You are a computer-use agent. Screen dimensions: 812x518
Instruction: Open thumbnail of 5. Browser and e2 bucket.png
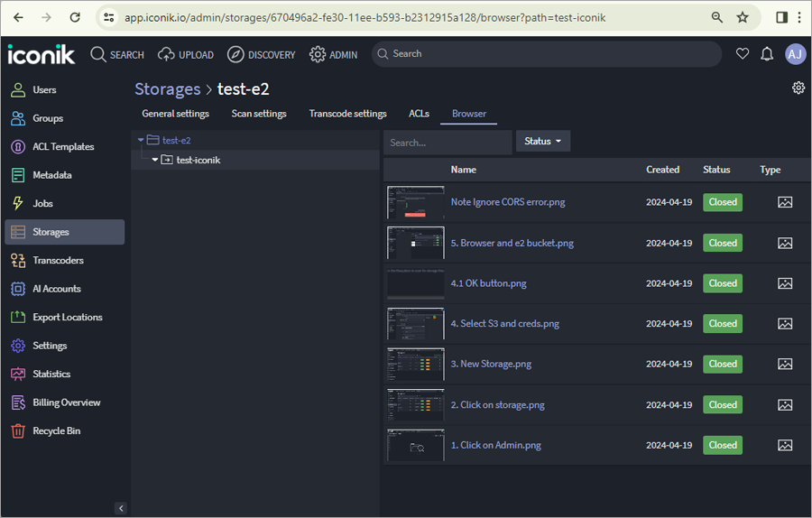pos(415,243)
